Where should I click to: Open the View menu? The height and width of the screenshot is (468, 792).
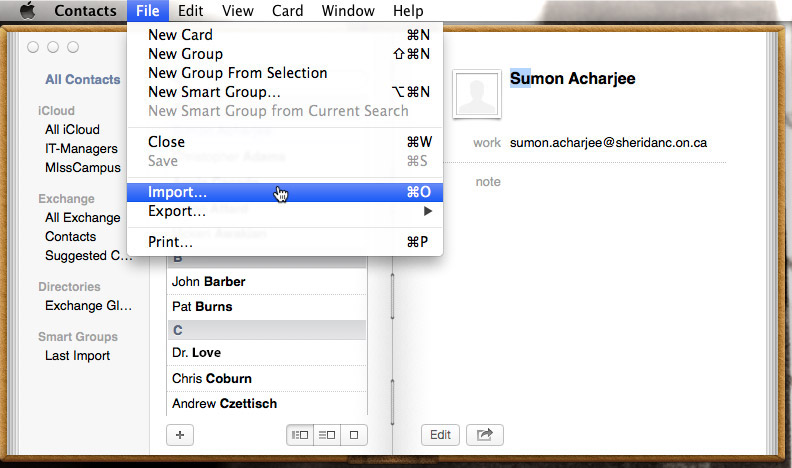[237, 11]
